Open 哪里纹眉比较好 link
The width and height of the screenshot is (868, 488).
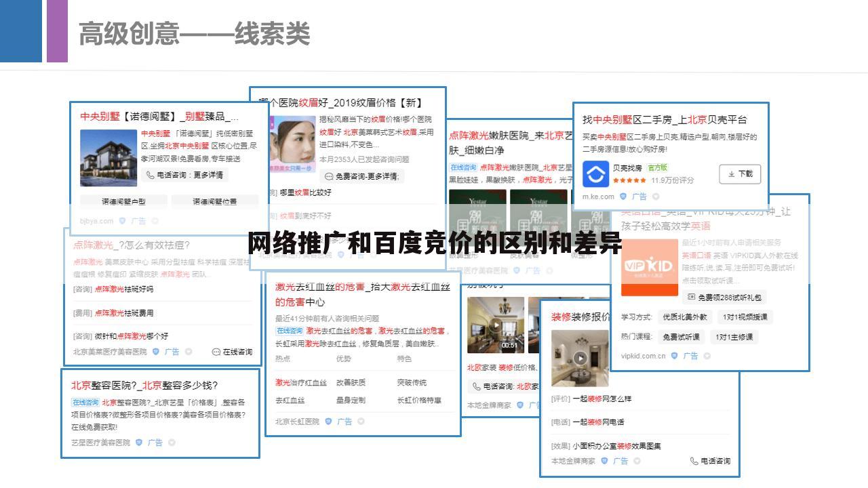(305, 192)
